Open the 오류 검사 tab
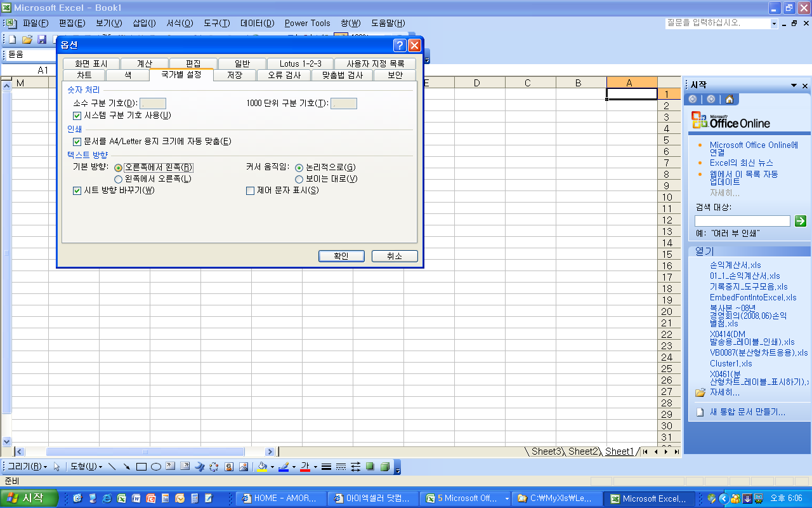Image resolution: width=812 pixels, height=508 pixels. coord(284,75)
